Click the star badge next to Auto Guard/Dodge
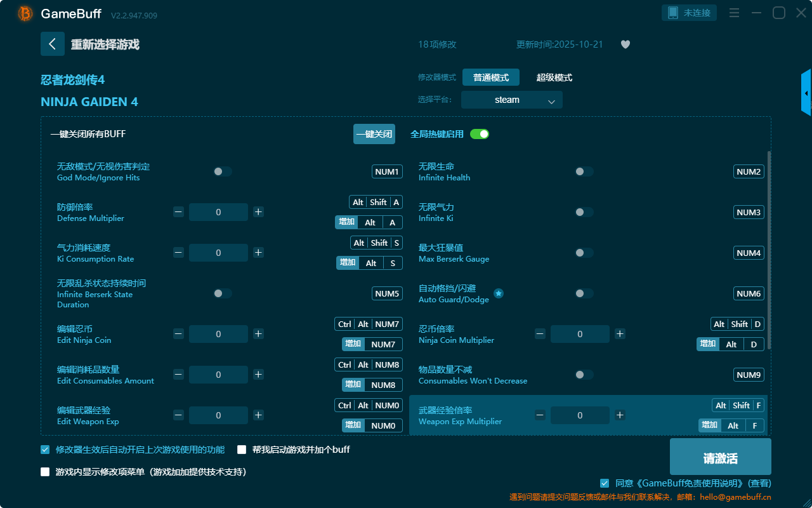This screenshot has height=508, width=812. point(499,293)
